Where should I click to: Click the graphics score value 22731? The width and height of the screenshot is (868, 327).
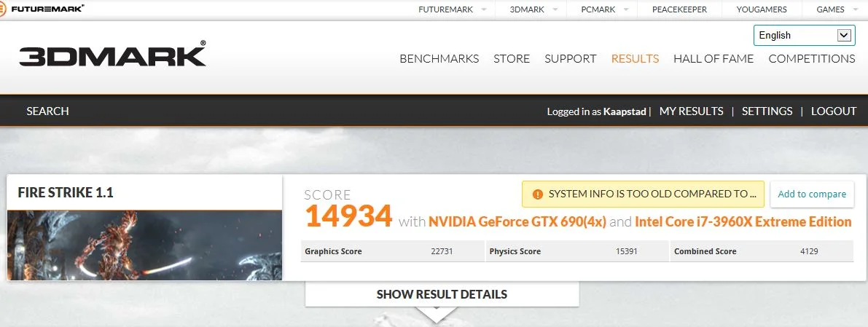coord(442,251)
